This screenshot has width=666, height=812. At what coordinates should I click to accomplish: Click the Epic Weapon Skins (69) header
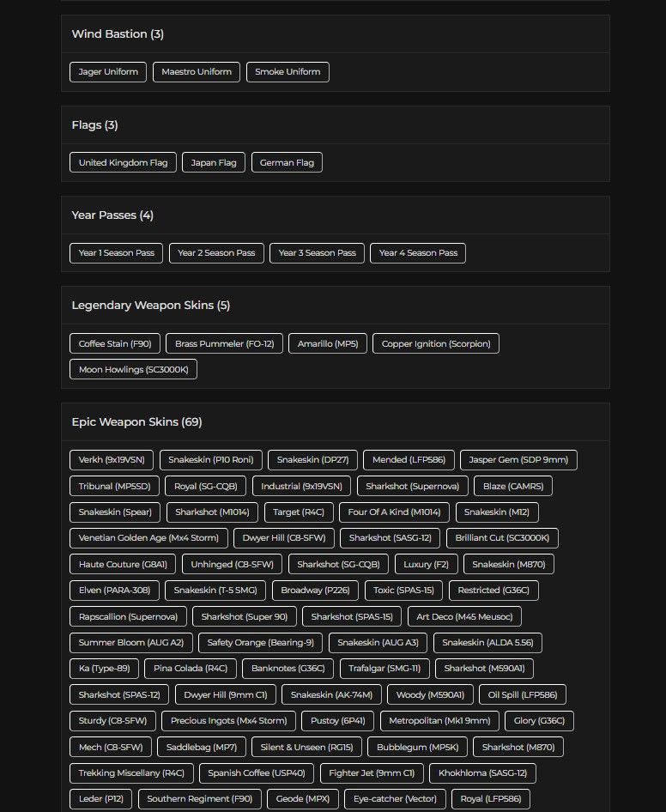click(136, 422)
